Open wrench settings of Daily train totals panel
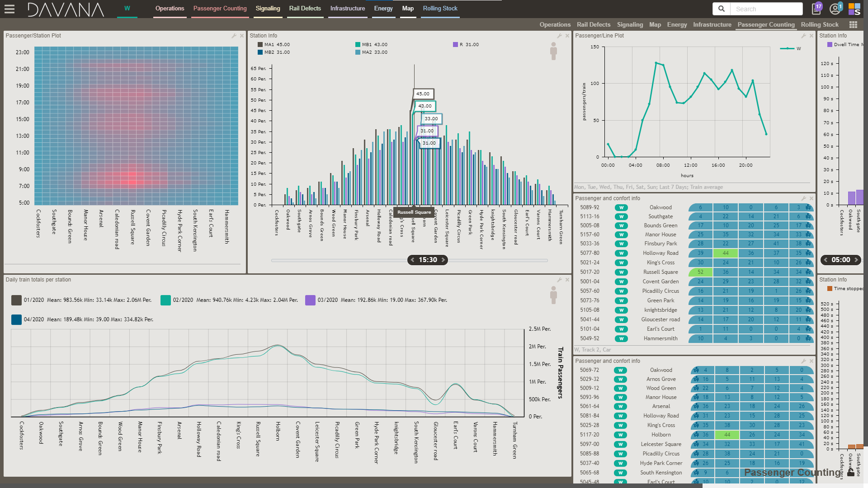 point(559,280)
